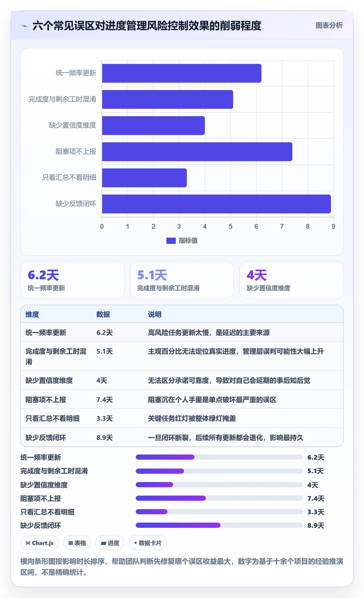The image size is (364, 598).
Task: Select table row 统一频率更新
Action: pos(182,332)
